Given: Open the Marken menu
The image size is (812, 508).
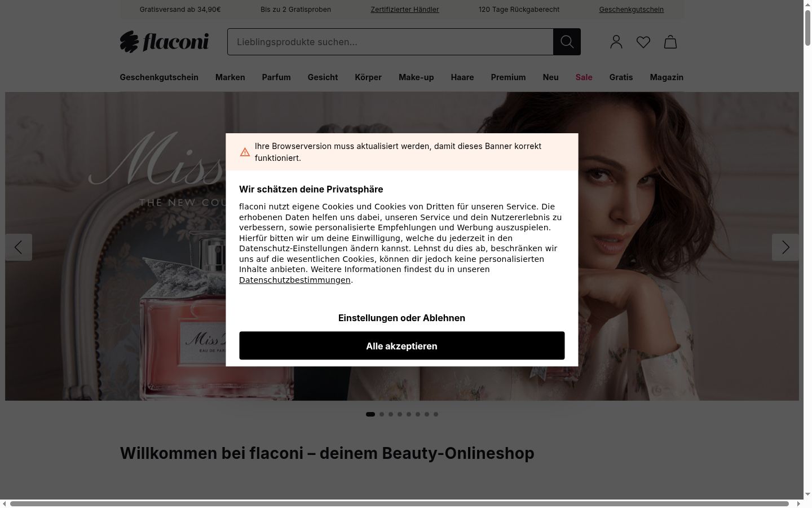Looking at the screenshot, I should 230,77.
